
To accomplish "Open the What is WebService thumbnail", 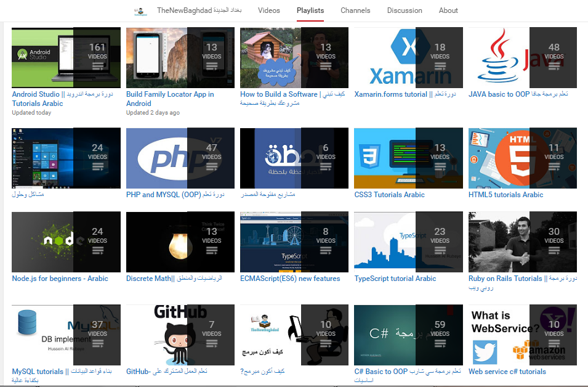I will 522,335.
